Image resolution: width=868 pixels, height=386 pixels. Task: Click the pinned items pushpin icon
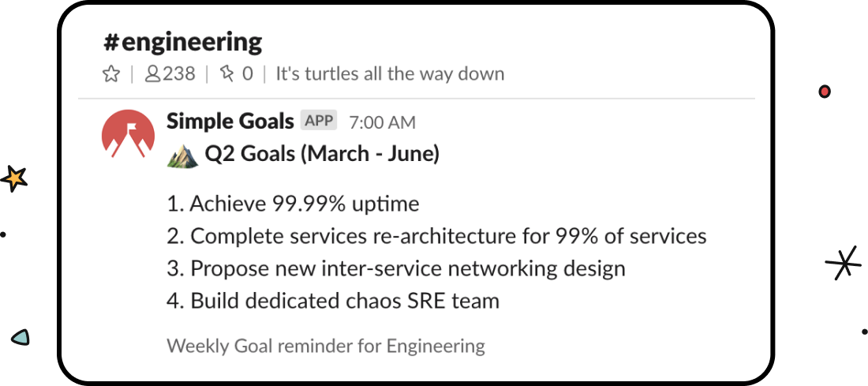click(x=227, y=73)
